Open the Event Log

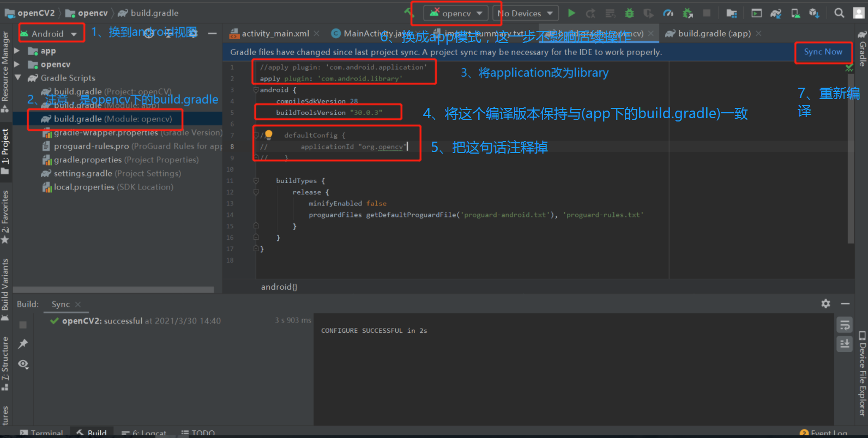824,433
